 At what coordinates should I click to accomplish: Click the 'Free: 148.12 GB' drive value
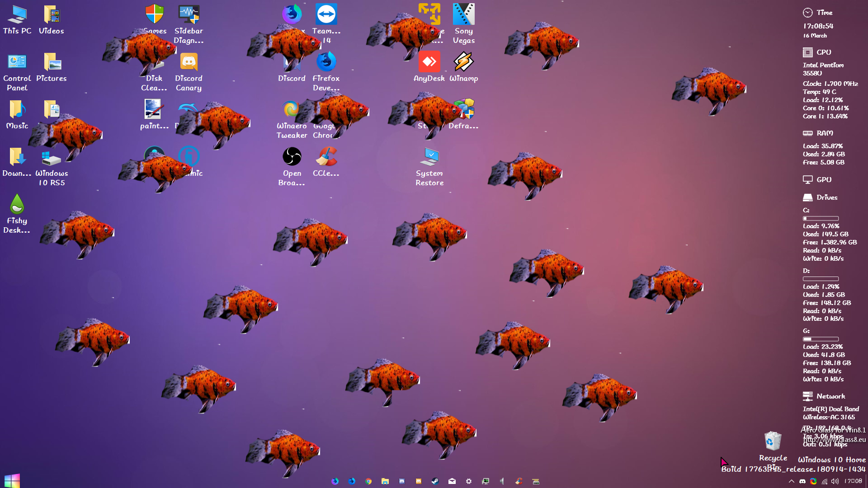click(x=827, y=303)
